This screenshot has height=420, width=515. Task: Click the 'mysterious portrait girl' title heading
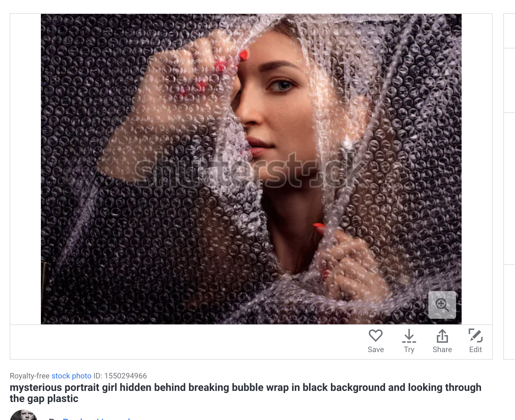pos(245,393)
